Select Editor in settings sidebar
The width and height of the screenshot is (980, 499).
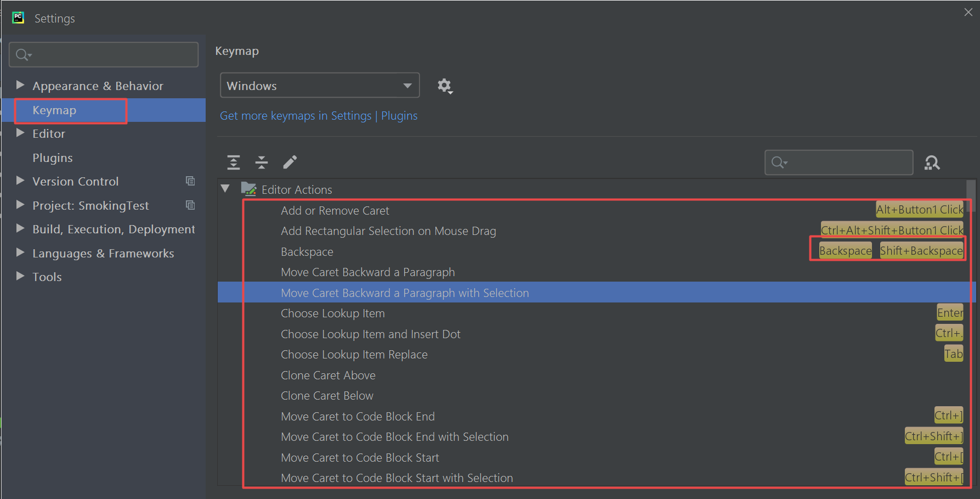(49, 134)
